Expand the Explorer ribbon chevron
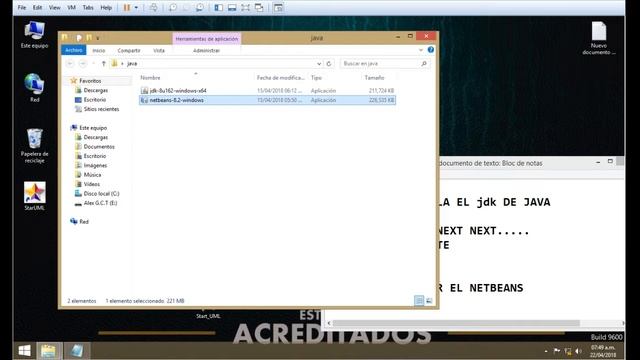640x360 pixels. click(x=421, y=50)
